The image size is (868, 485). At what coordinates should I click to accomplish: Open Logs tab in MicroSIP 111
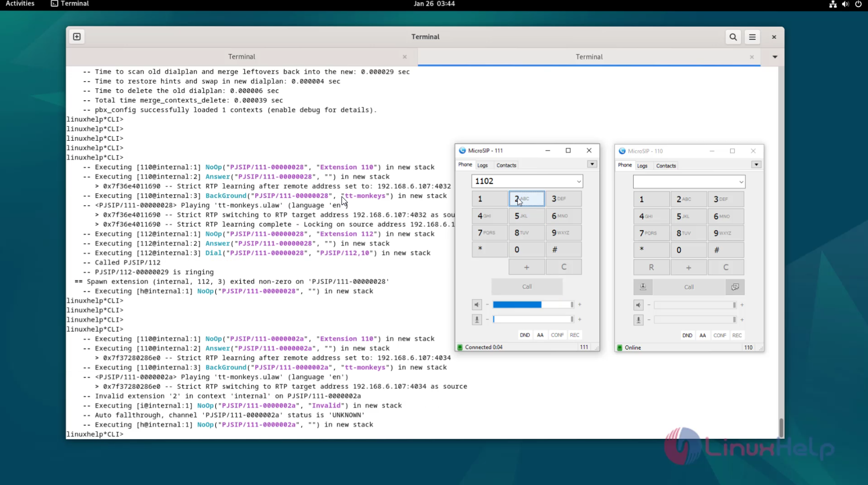point(482,165)
